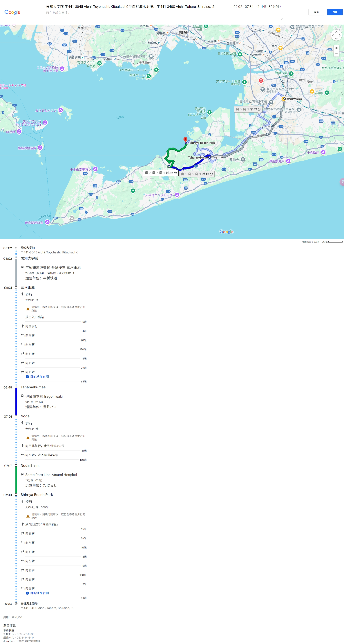This screenshot has height=644, width=344.
Task: Click the 緑が浜2号緑地 park marker
Action: pos(209,113)
